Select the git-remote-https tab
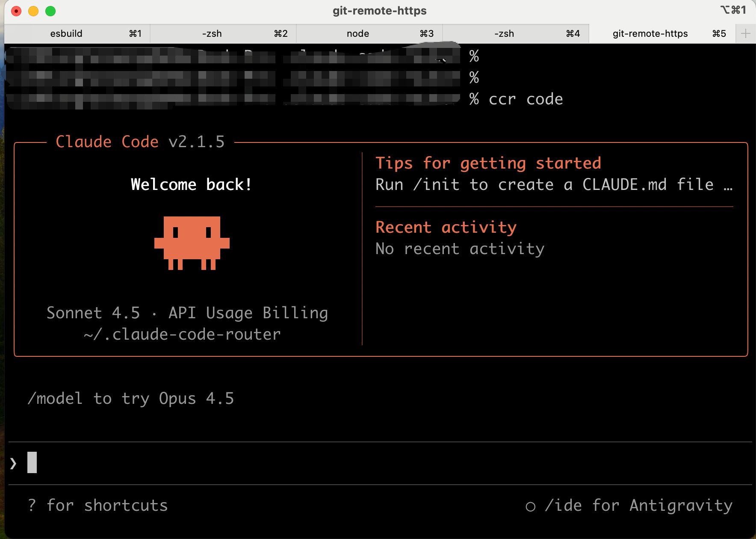 pyautogui.click(x=650, y=33)
